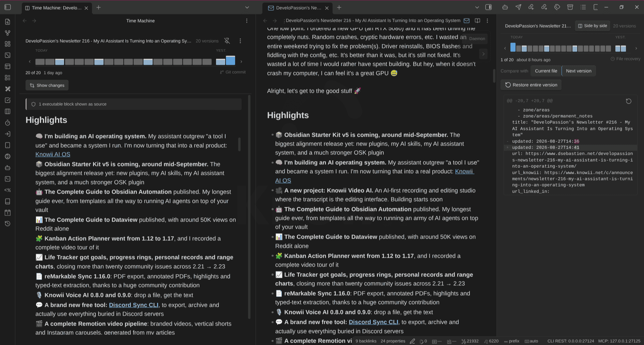Toggle the unpin icon beside 20 versions
The width and height of the screenshot is (644, 345).
[227, 41]
